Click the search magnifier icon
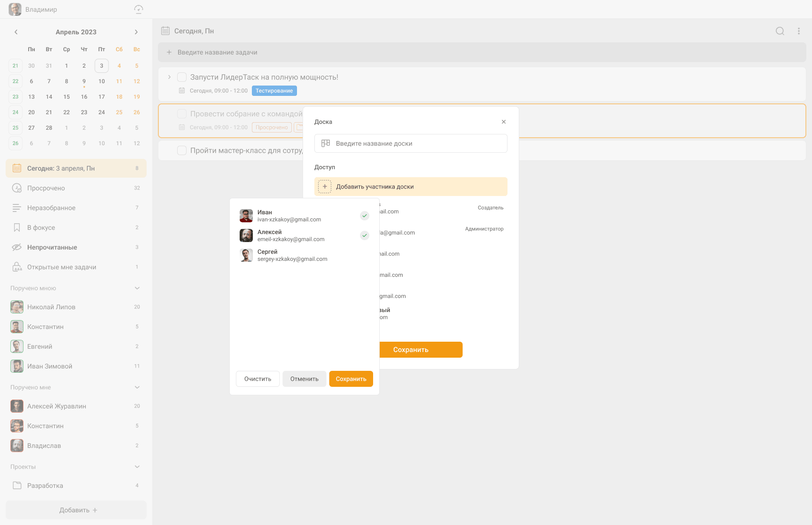 [x=780, y=31]
